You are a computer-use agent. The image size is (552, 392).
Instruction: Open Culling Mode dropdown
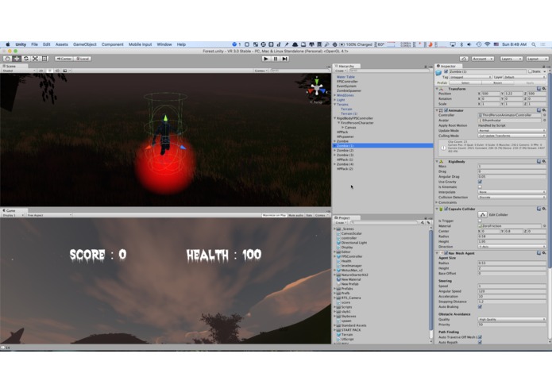tap(511, 136)
